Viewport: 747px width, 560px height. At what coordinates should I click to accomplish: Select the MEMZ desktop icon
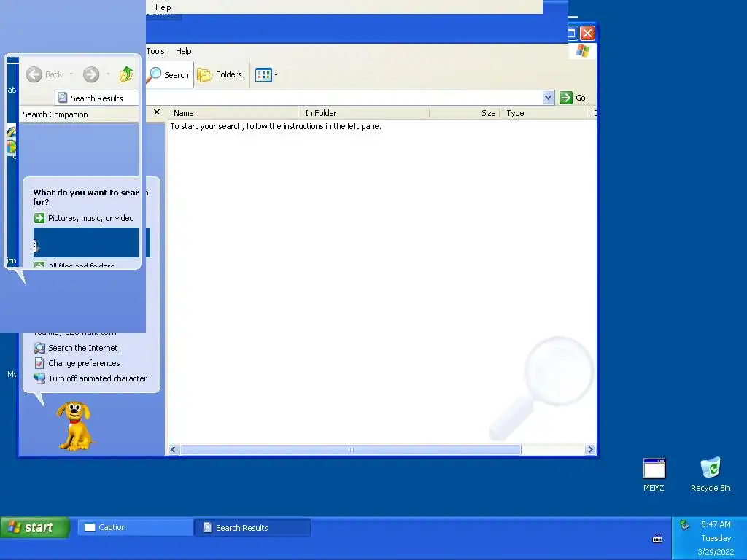pyautogui.click(x=654, y=475)
